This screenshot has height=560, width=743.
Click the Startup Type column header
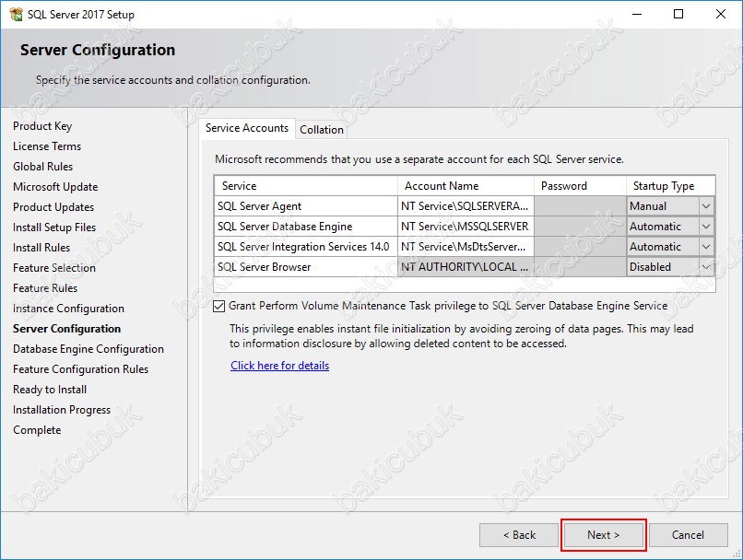(670, 186)
